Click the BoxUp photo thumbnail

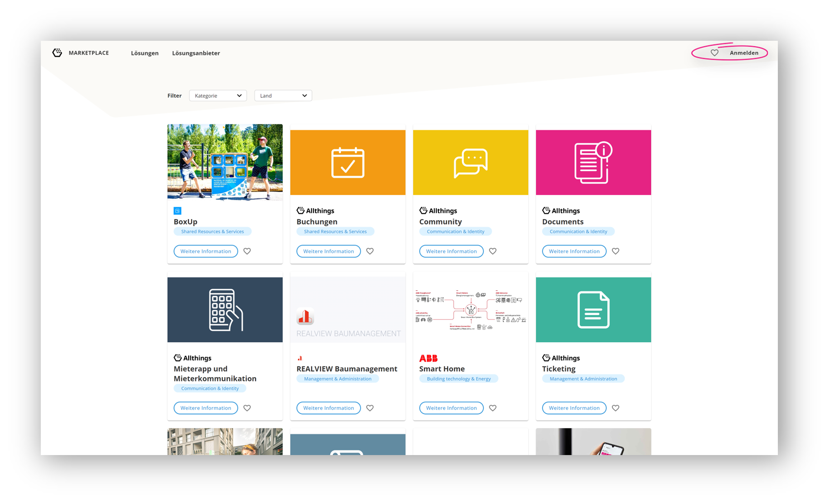tap(225, 162)
